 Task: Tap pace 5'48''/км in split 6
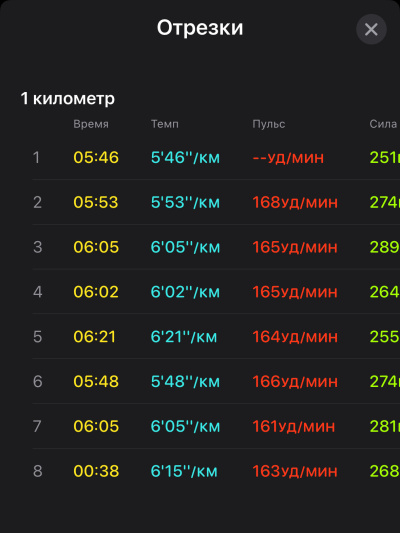(x=185, y=381)
